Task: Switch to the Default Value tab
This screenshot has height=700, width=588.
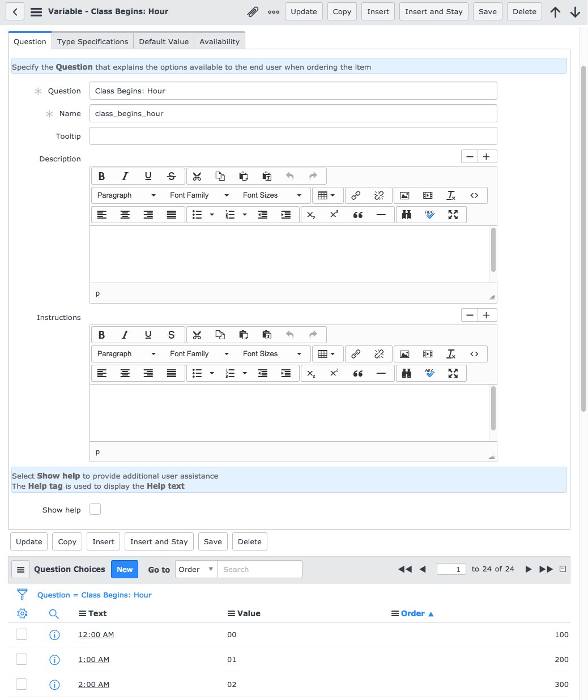Action: [x=164, y=41]
